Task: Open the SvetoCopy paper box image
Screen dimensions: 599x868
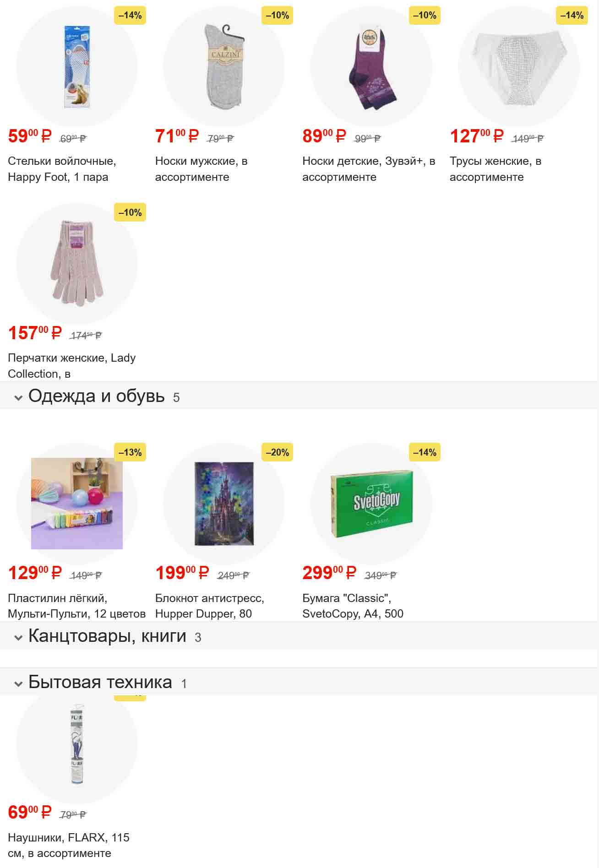Action: click(371, 503)
